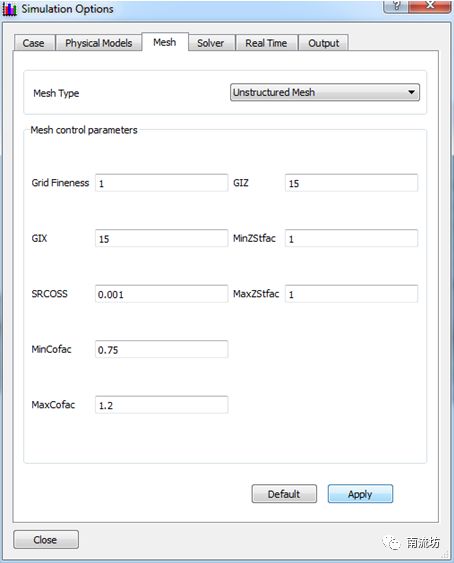Image resolution: width=454 pixels, height=563 pixels.
Task: Click the Close button at bottom
Action: pos(46,540)
